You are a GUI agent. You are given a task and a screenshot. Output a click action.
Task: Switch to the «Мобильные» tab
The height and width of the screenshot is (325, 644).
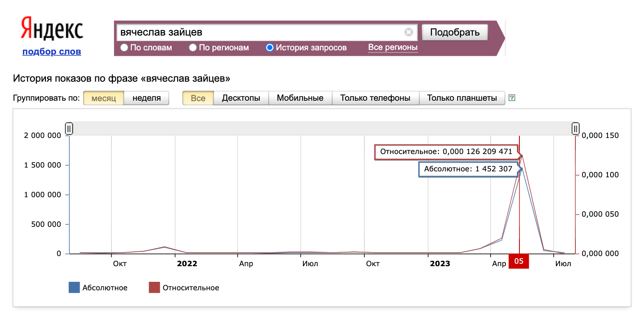click(300, 98)
